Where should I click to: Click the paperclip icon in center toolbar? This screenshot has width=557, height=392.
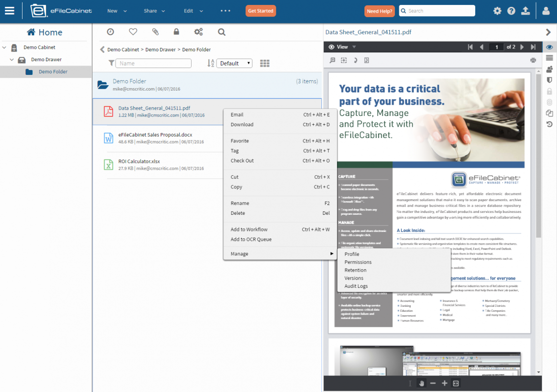point(155,32)
